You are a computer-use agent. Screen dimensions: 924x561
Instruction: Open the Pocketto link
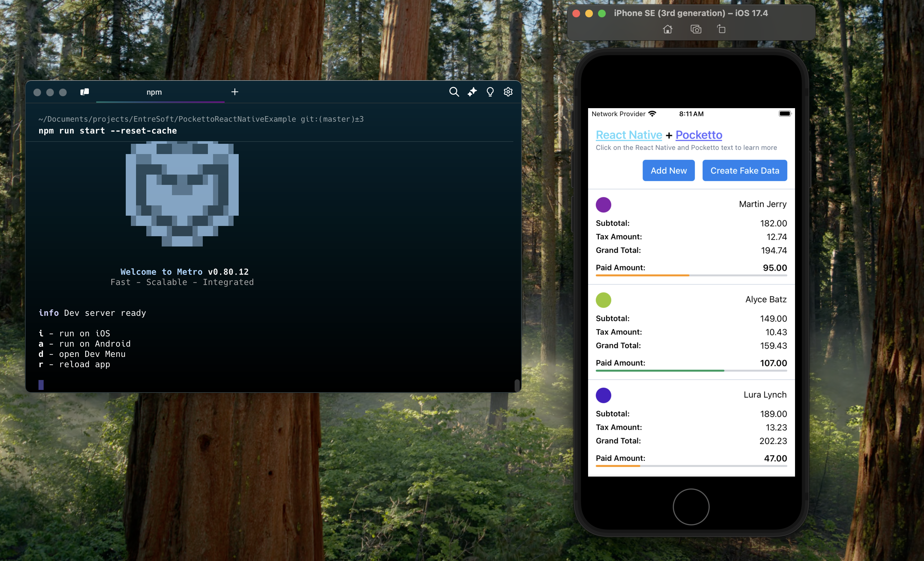click(x=699, y=134)
